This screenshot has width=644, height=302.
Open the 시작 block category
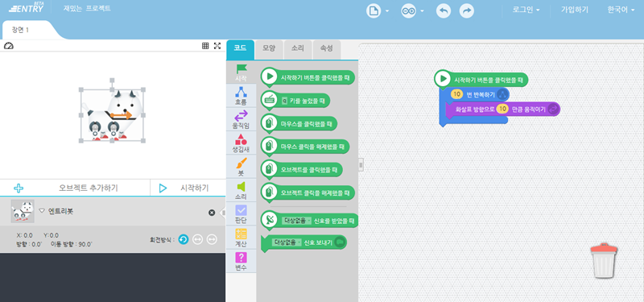[241, 72]
